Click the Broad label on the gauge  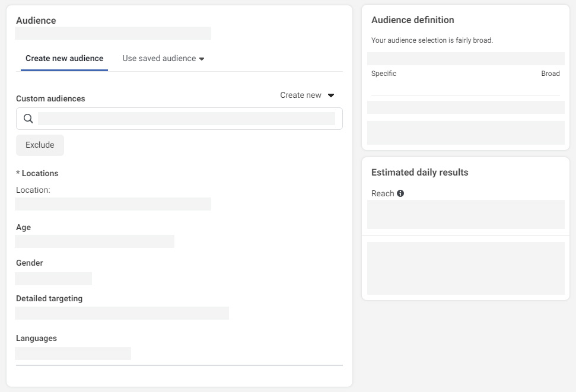point(550,74)
